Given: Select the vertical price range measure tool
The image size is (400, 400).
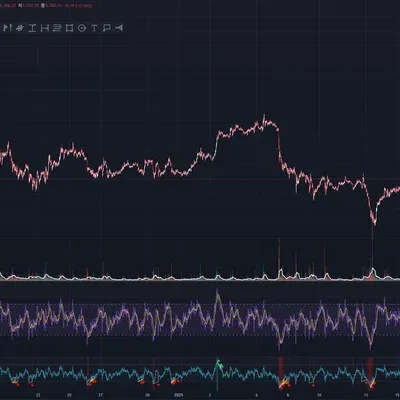Looking at the screenshot, I should click(x=32, y=28).
